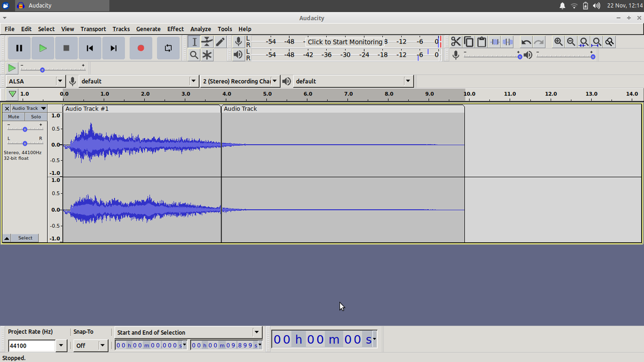Mute the Audio Track #1
This screenshot has width=644, height=362.
pyautogui.click(x=13, y=116)
